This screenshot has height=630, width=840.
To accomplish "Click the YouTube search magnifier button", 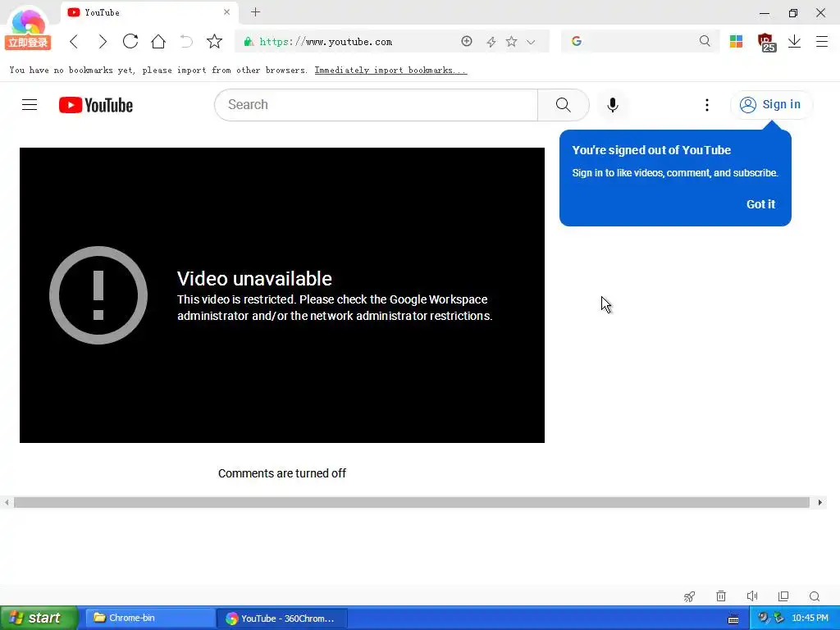I will [x=563, y=105].
